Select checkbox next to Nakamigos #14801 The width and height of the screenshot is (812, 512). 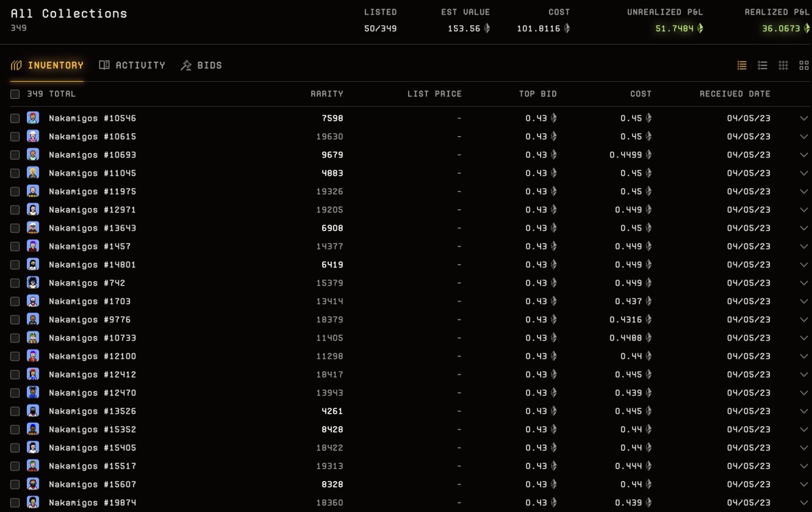pos(15,264)
